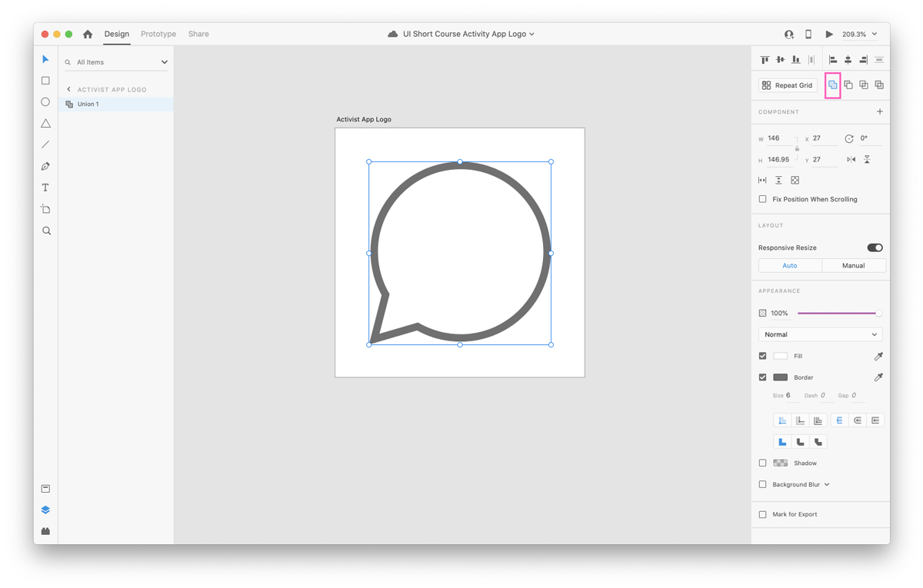Image resolution: width=923 pixels, height=588 pixels.
Task: Align selection to horizontal center
Action: click(848, 60)
